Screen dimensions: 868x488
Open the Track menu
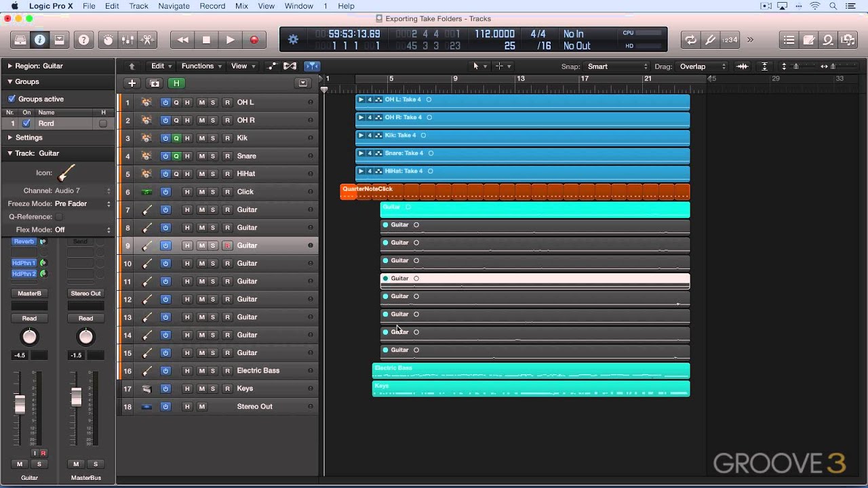(138, 6)
